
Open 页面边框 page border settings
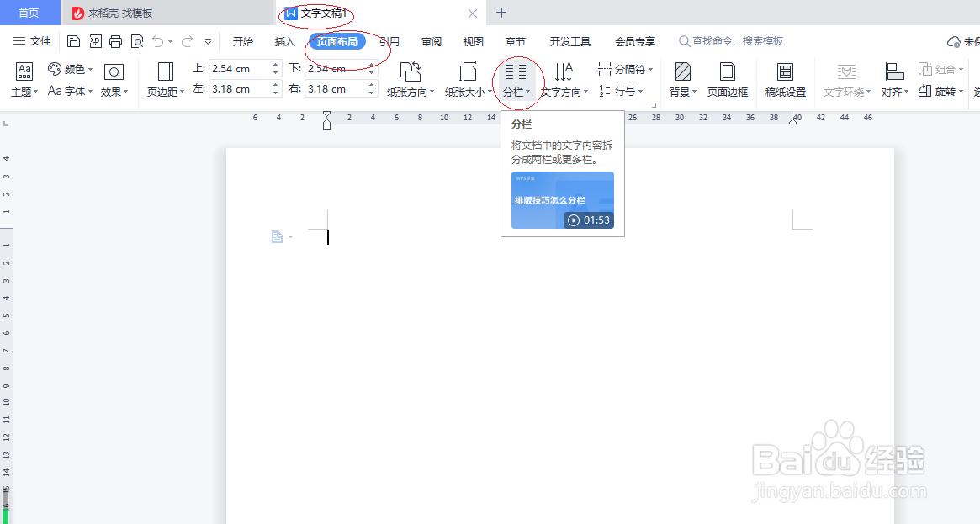point(727,80)
